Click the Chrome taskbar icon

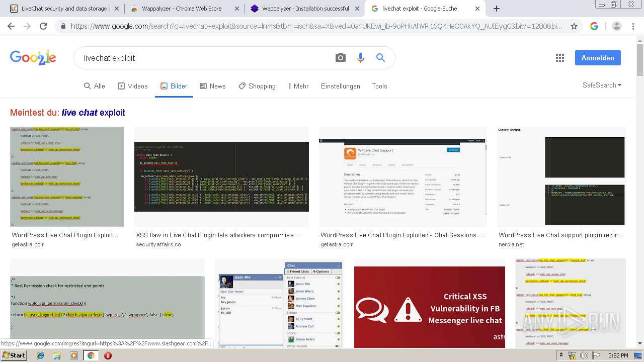point(91,355)
